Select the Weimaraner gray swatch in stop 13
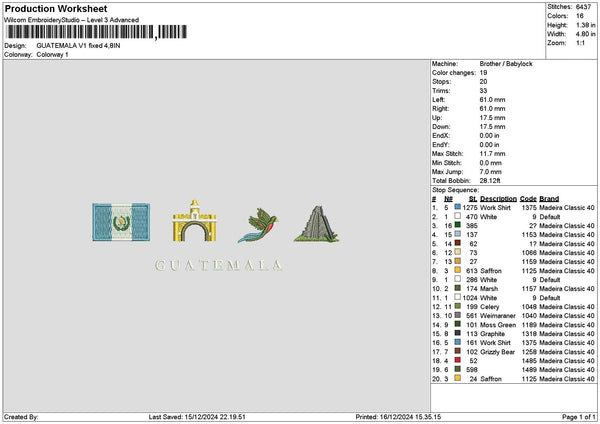 pyautogui.click(x=457, y=315)
